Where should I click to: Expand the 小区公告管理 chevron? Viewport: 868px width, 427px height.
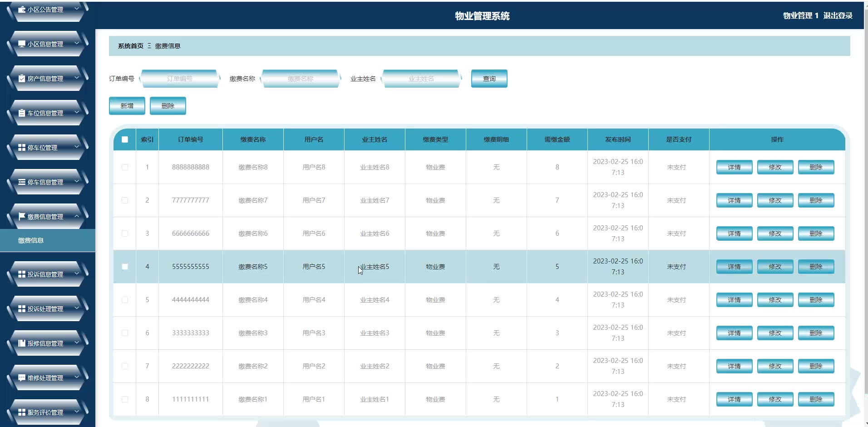(77, 8)
